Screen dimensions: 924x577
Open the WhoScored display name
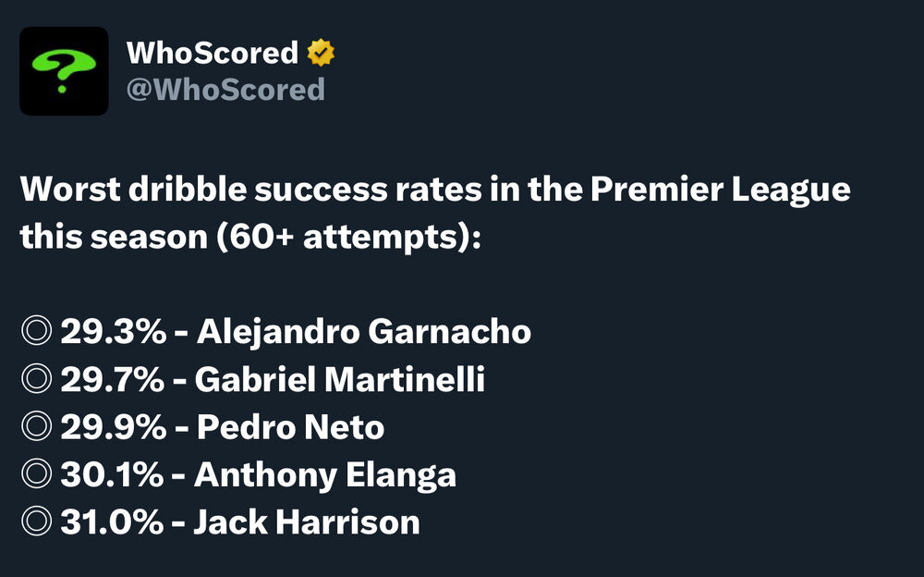[x=213, y=53]
